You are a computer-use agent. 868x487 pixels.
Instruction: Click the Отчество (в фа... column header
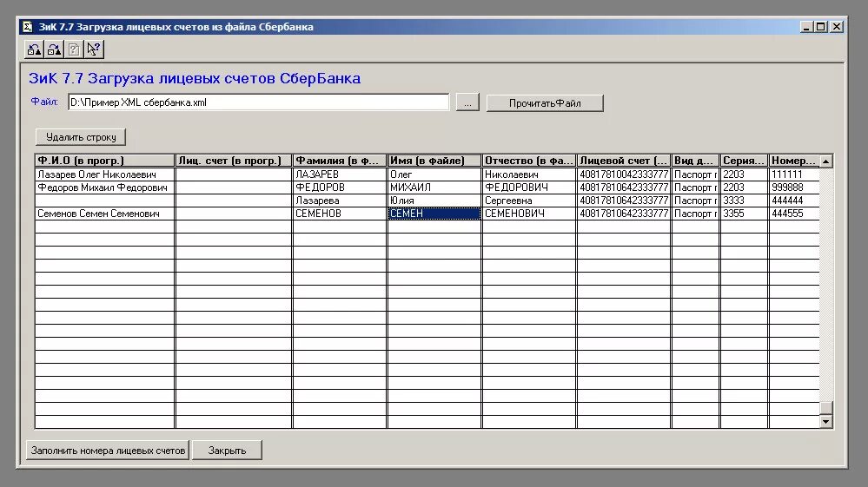pyautogui.click(x=528, y=161)
